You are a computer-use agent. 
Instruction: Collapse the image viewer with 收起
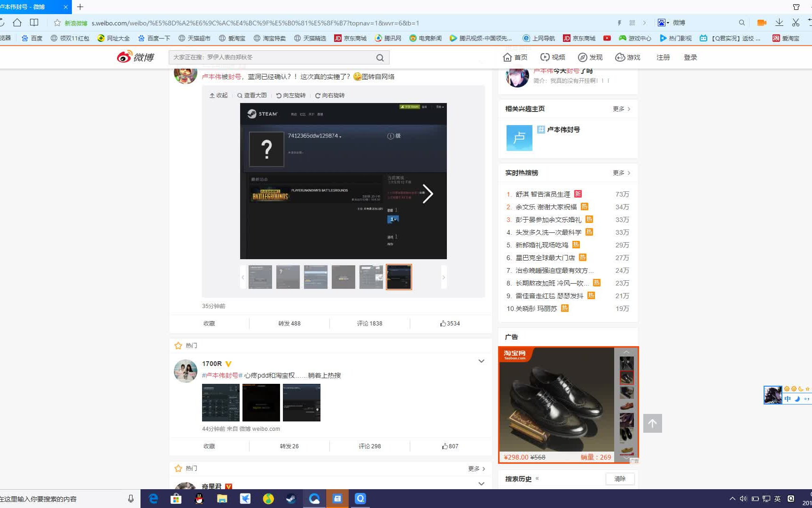[x=219, y=95]
